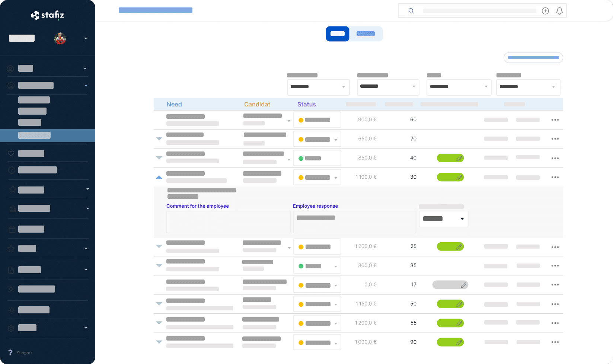The height and width of the screenshot is (364, 613).
Task: Click the Support link at the sidebar bottom
Action: point(24,353)
